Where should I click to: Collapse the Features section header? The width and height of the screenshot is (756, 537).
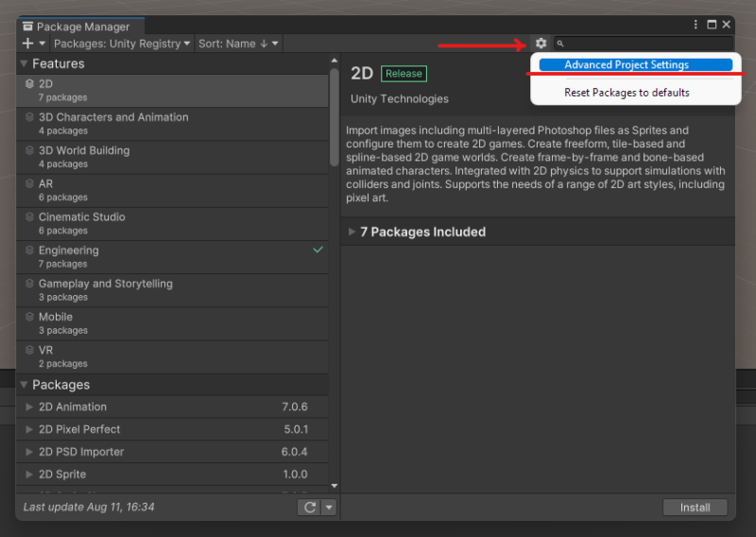[x=25, y=63]
